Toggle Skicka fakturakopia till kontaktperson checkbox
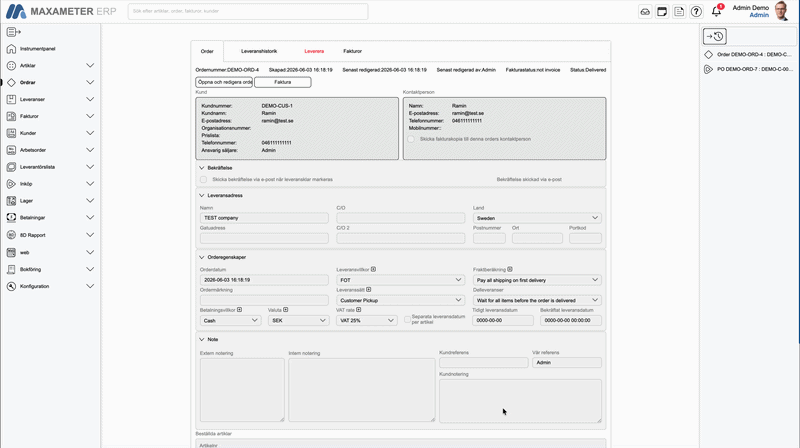This screenshot has width=800, height=448. (x=411, y=139)
